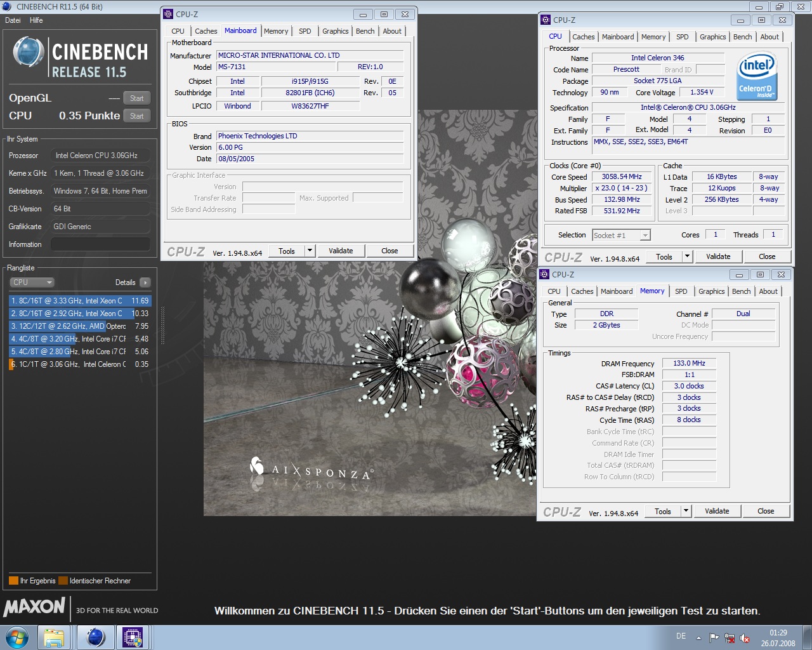Start the CPU benchmark
Viewport: 812px width, 650px height.
[x=136, y=116]
